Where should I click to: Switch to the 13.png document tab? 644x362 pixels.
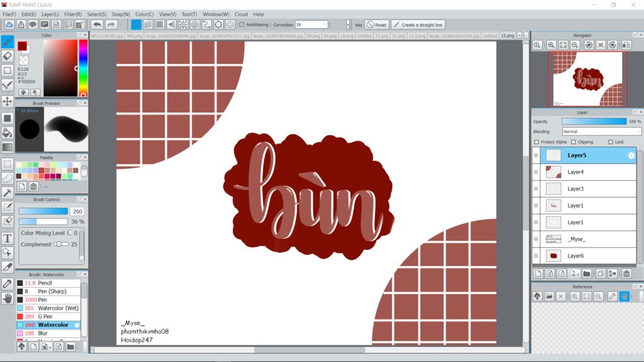click(x=508, y=36)
